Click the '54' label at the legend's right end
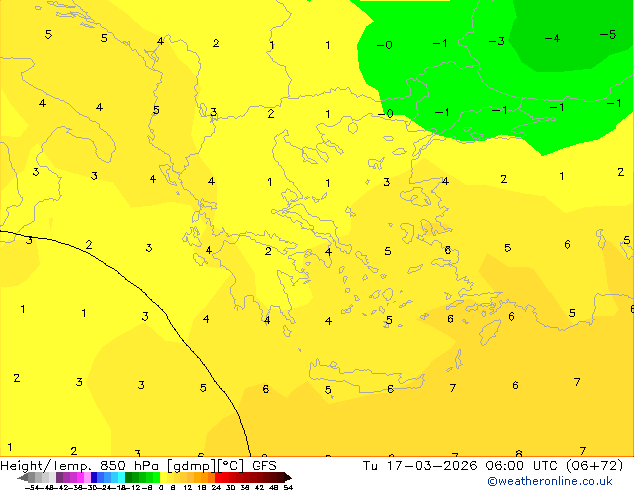 pyautogui.click(x=288, y=487)
